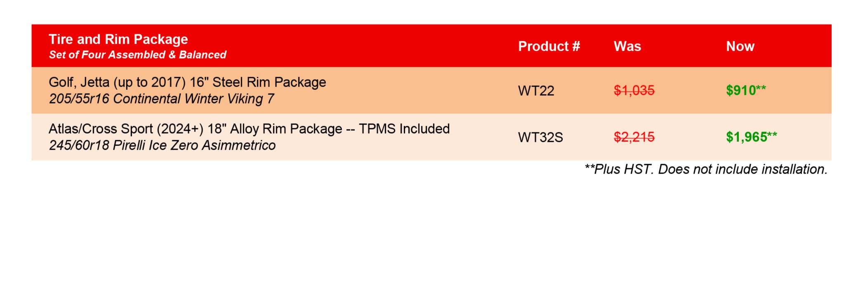Click the "Golf, Jetta" text
Image resolution: width=868 pixels, height=289 pixels.
tap(79, 82)
